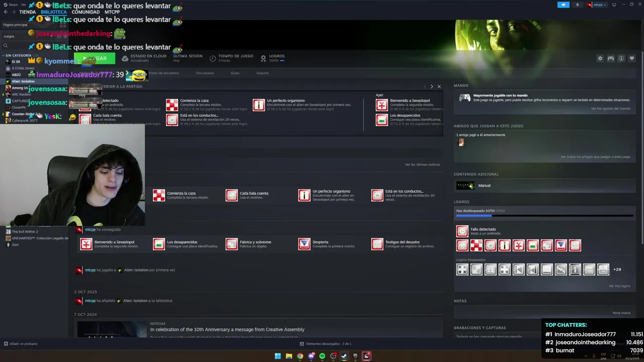Show game info icon
644x362 pixels.
coord(621,58)
